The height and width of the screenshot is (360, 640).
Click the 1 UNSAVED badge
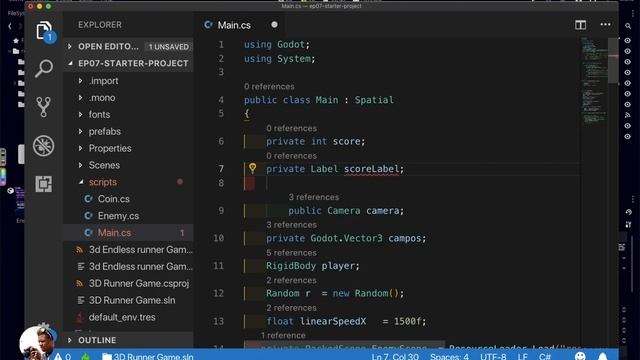pyautogui.click(x=169, y=47)
